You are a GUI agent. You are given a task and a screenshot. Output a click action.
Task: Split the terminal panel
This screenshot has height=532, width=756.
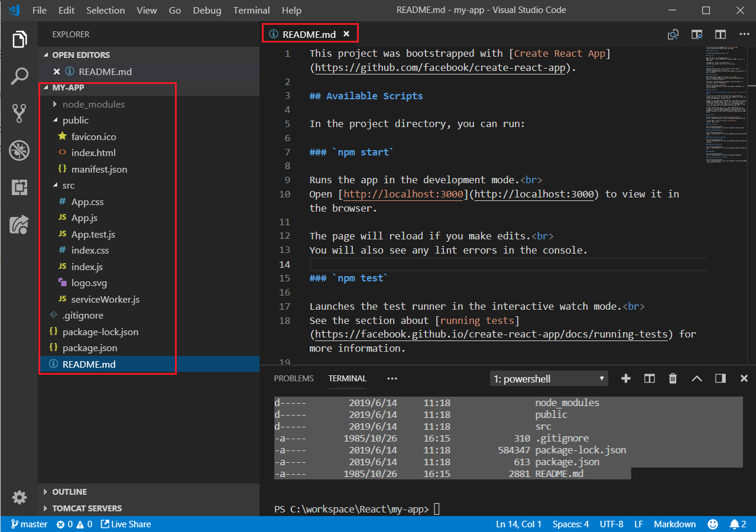pos(649,378)
